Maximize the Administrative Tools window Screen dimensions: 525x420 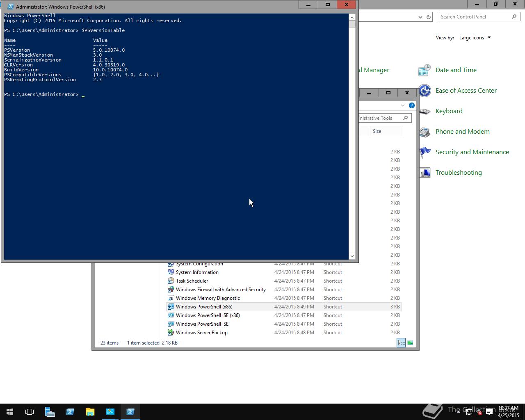[388, 93]
